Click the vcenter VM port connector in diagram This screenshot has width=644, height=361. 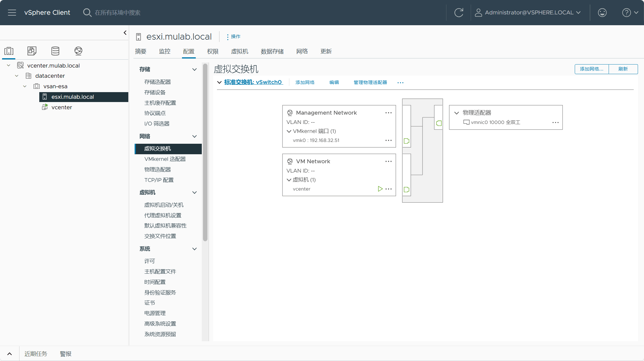tap(407, 190)
